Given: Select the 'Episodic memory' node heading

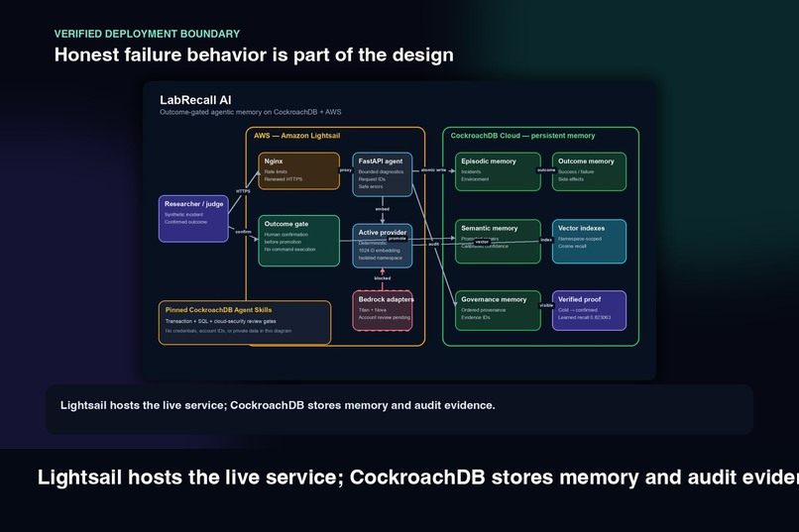Looking at the screenshot, I should pos(488,160).
